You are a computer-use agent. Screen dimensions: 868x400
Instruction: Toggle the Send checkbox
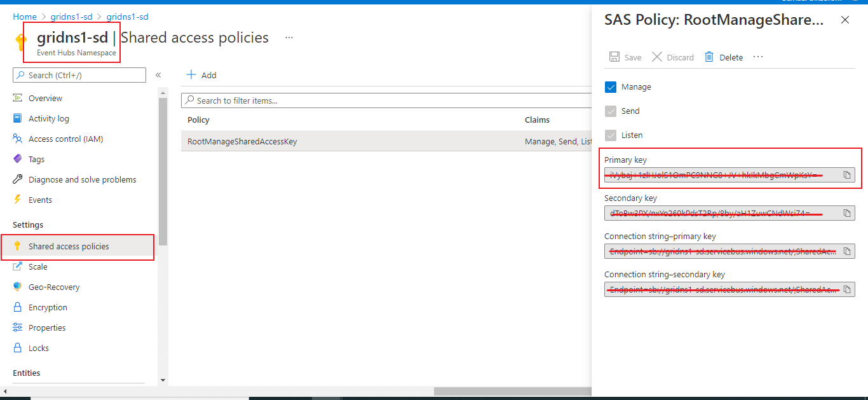pyautogui.click(x=611, y=111)
